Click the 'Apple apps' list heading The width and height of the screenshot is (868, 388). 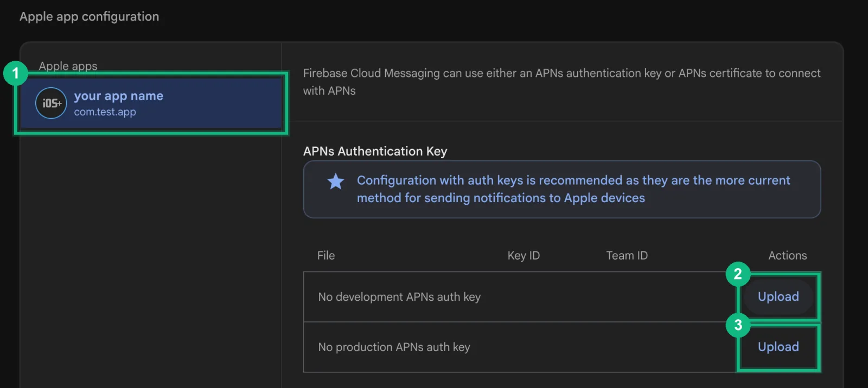click(68, 66)
